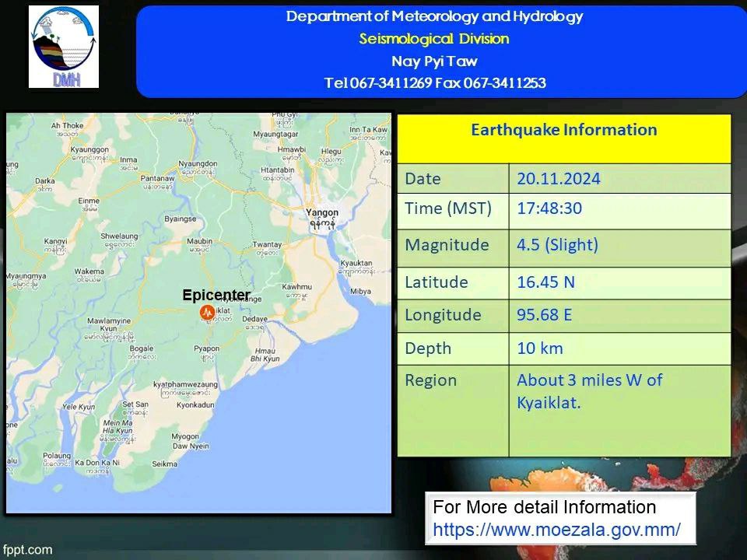The height and width of the screenshot is (560, 747).
Task: Open the moezala.gov.mm website link
Action: [556, 530]
